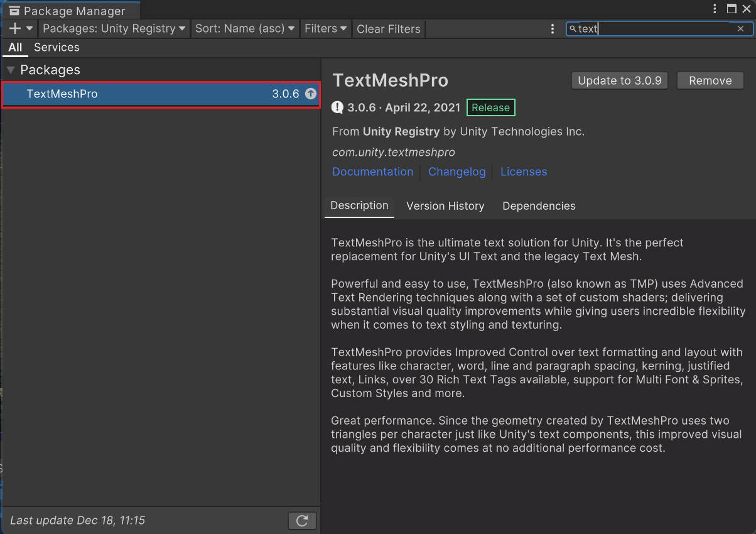Collapse the Packages group triangle
Image resolution: width=756 pixels, height=534 pixels.
(x=11, y=70)
